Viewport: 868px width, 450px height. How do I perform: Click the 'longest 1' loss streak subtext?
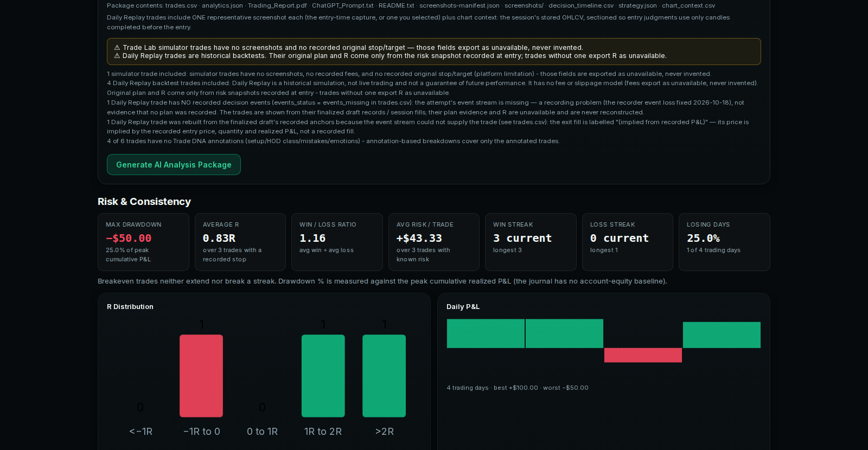pos(604,250)
